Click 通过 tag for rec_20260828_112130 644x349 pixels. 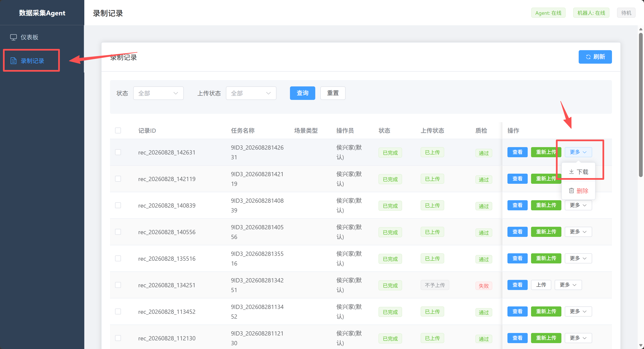pos(483,339)
